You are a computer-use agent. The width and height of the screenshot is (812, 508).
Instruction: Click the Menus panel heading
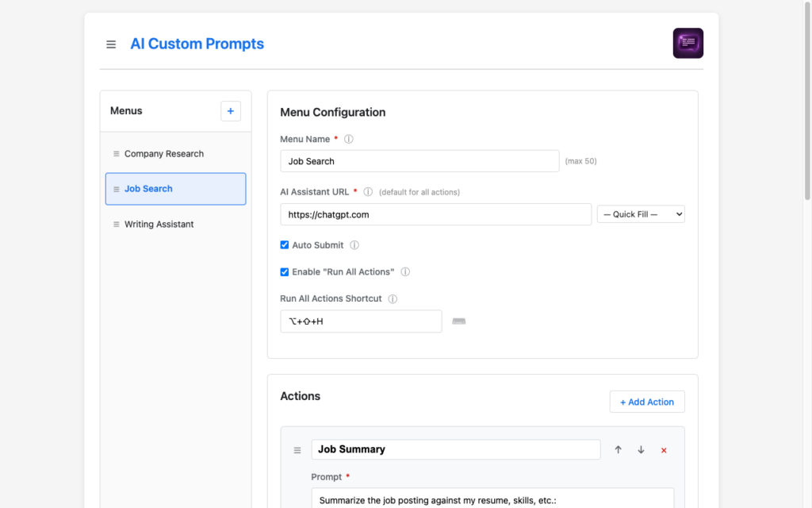[126, 111]
